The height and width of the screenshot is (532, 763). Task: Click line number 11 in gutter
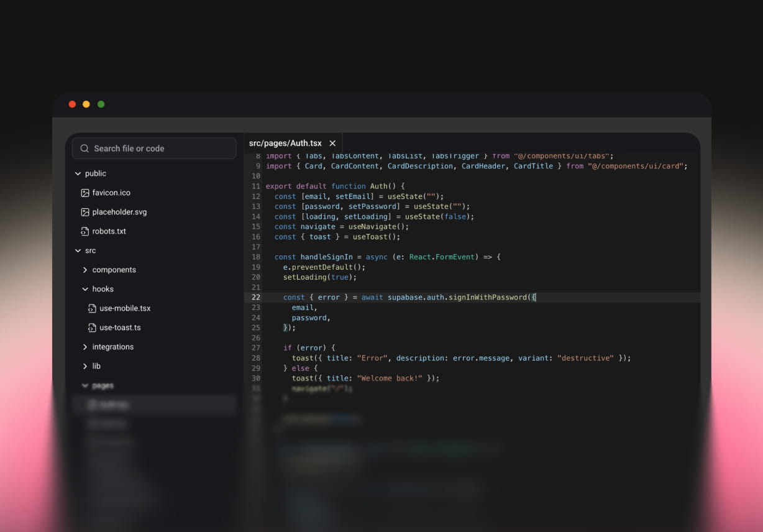click(256, 186)
